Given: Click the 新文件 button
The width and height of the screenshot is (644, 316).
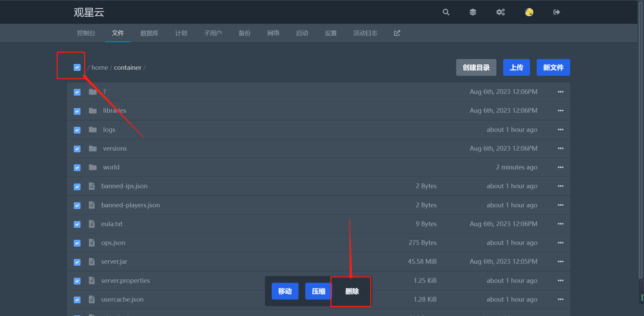Looking at the screenshot, I should [553, 67].
